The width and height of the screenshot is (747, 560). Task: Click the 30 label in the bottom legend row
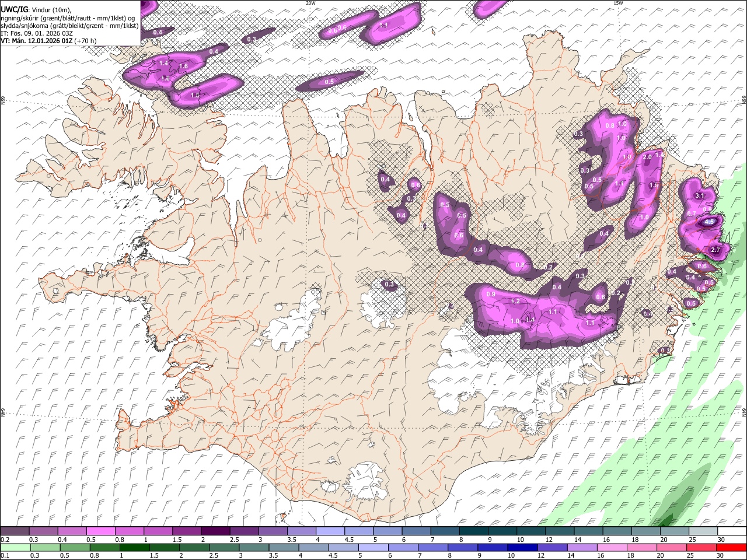coord(721,555)
